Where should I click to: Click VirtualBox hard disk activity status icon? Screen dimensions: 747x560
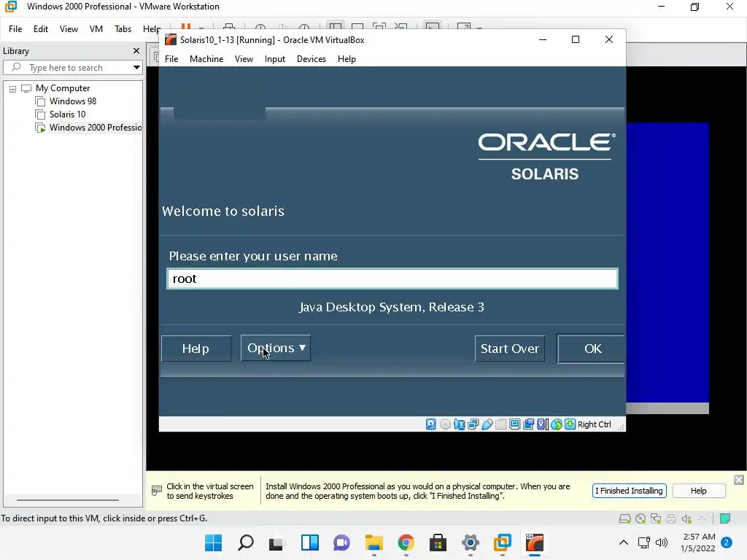[430, 424]
